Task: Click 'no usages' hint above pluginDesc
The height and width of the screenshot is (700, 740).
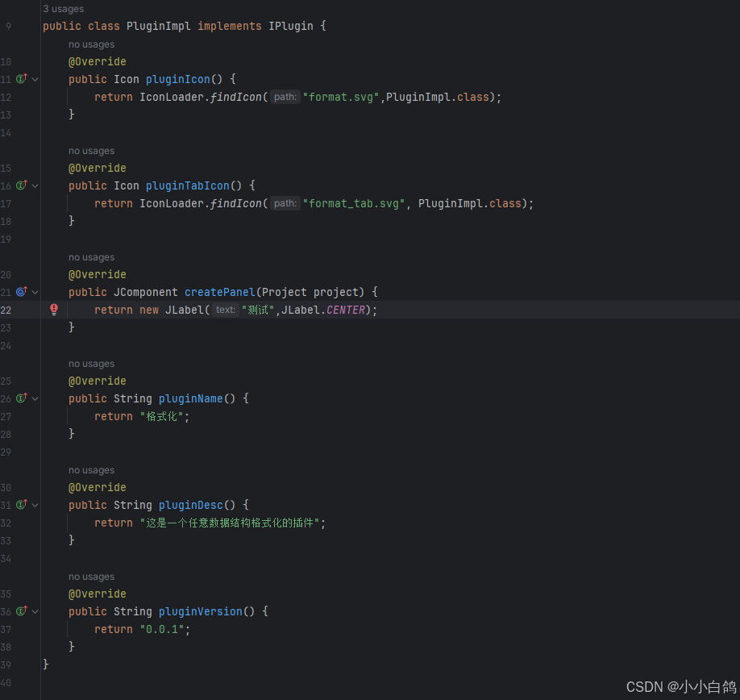Action: [x=92, y=470]
